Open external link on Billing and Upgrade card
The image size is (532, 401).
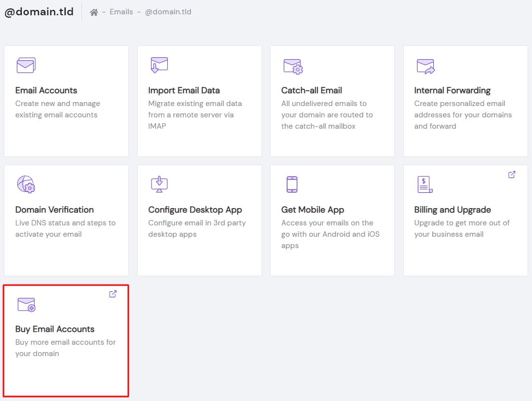511,174
